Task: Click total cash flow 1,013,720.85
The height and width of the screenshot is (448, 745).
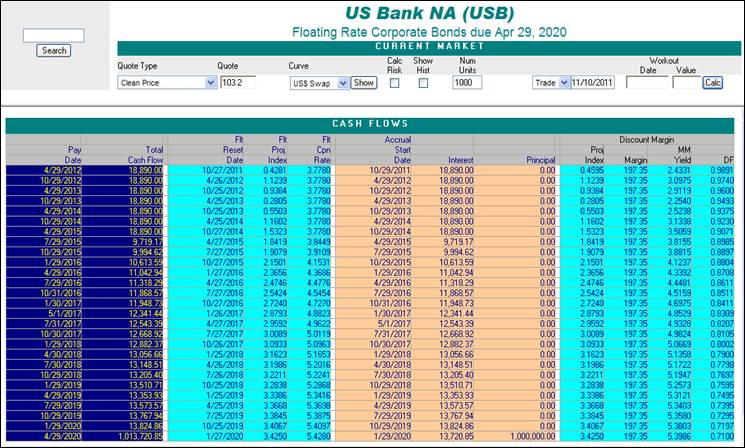Action: tap(123, 436)
